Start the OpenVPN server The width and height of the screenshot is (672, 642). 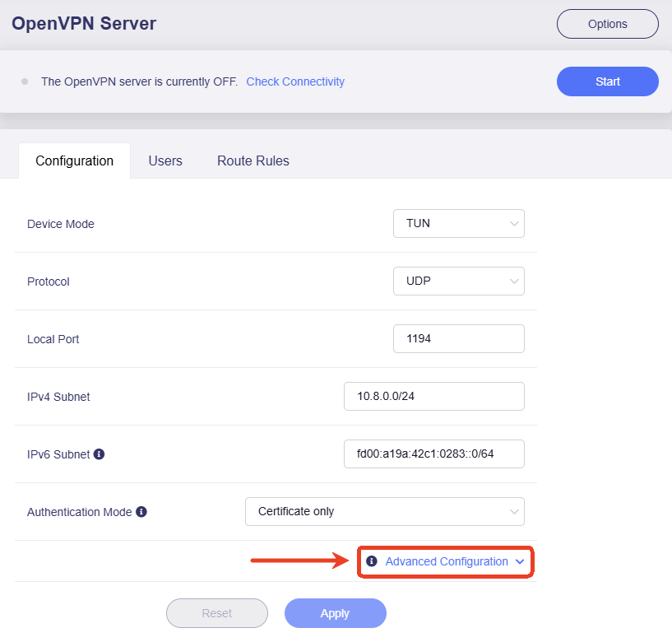click(x=607, y=81)
